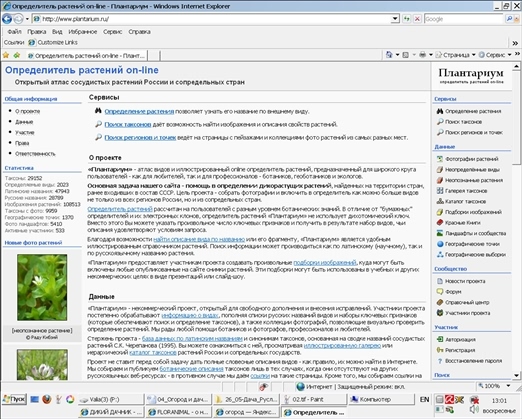Click Новости проекта sidebar link
Viewport: 522px width, 419px height.
point(465,281)
